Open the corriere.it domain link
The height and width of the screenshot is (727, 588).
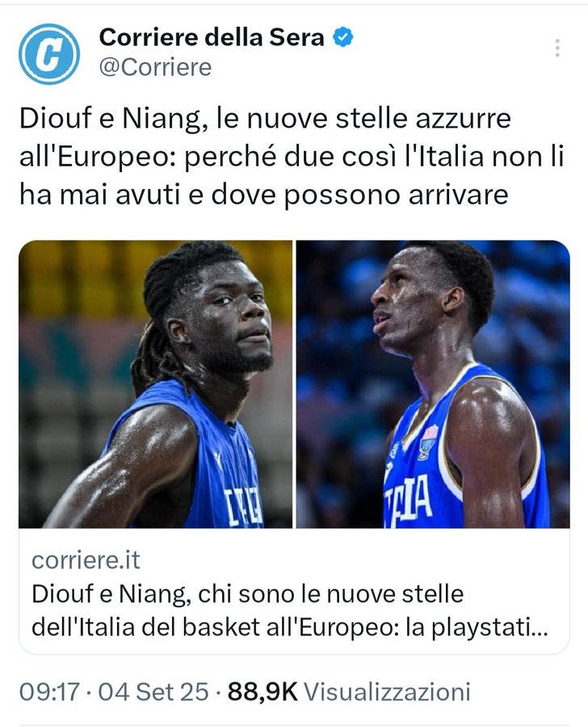click(x=86, y=560)
